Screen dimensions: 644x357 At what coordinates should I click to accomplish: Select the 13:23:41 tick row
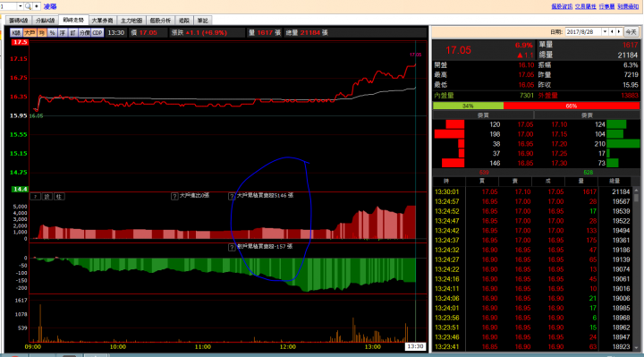click(532, 347)
